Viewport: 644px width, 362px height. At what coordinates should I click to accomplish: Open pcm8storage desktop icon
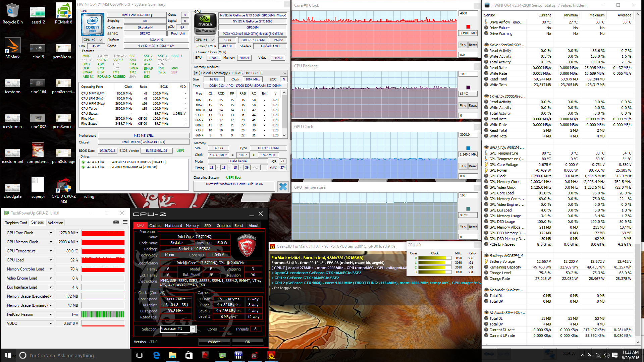(63, 156)
